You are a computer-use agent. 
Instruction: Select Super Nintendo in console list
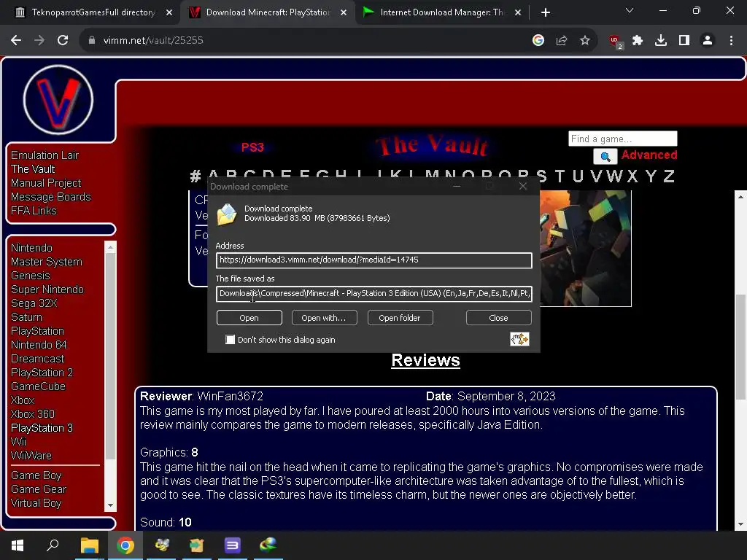click(47, 289)
